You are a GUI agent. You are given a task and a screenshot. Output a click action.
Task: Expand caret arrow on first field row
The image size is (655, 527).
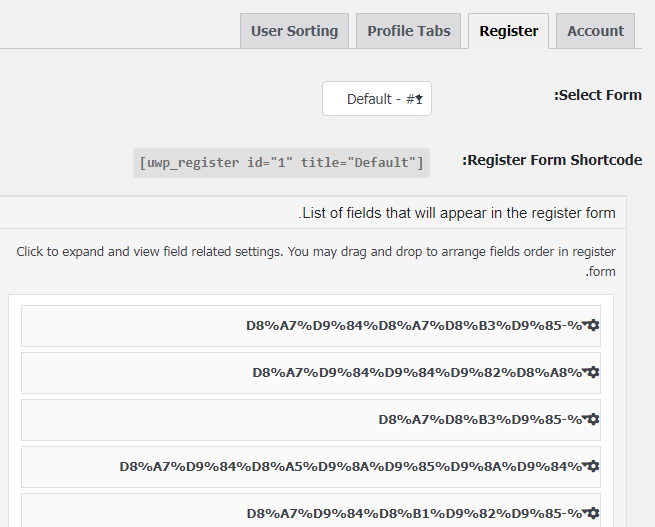coord(585,323)
